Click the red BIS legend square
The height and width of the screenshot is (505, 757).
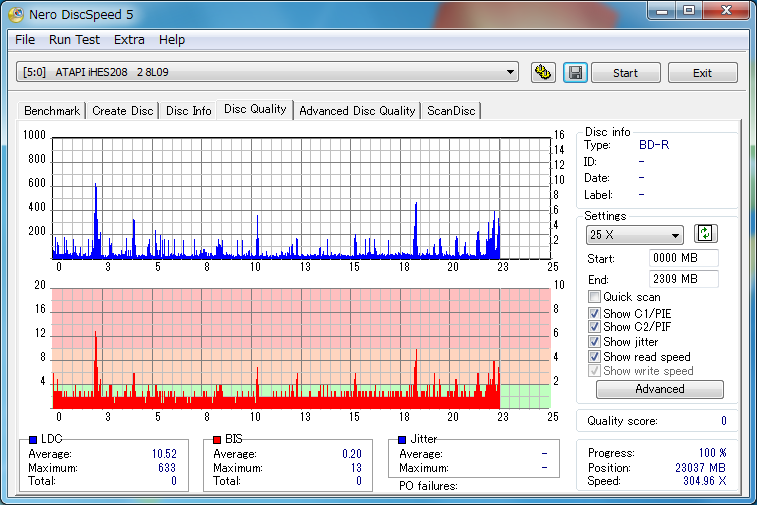[x=217, y=439]
